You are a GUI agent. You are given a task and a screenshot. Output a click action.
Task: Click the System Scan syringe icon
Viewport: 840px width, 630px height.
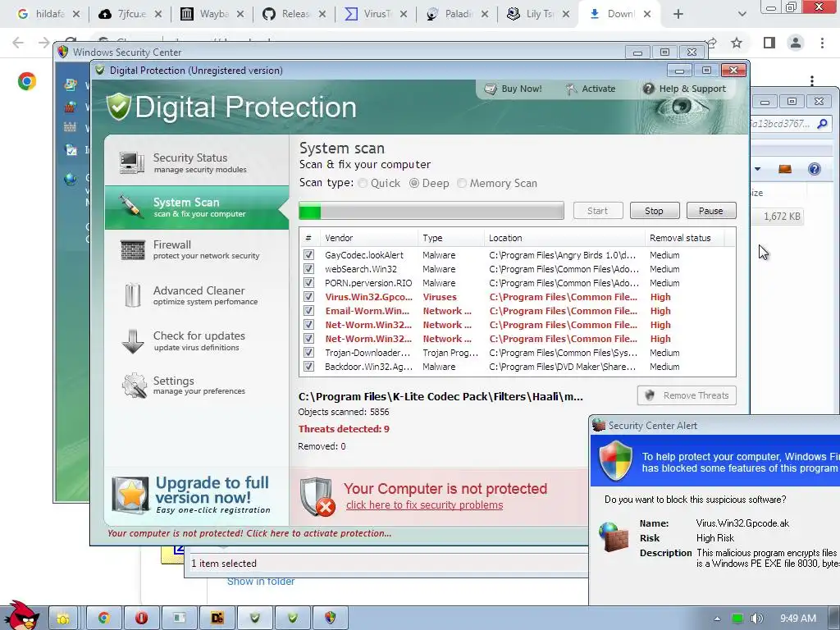click(x=130, y=206)
